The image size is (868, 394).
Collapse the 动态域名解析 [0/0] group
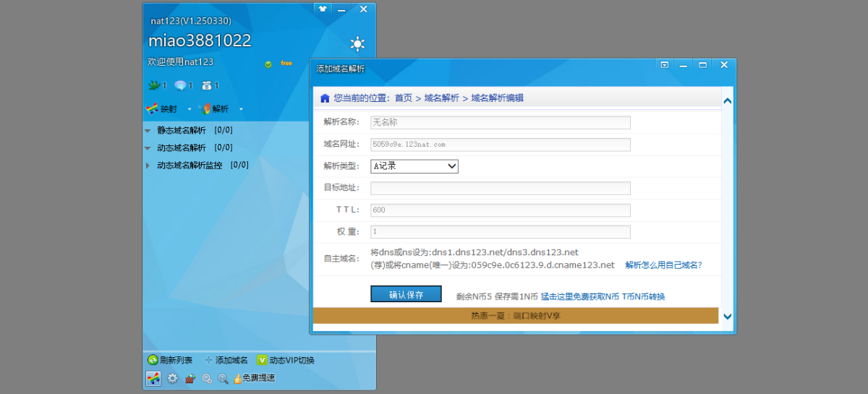tap(148, 147)
